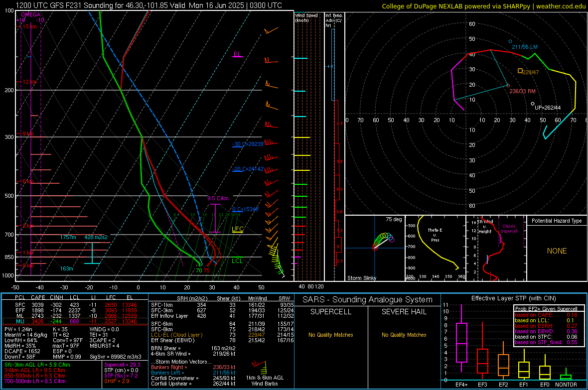
Task: Click the magenta 9.5 C/km lapse rate label
Action: tap(218, 198)
